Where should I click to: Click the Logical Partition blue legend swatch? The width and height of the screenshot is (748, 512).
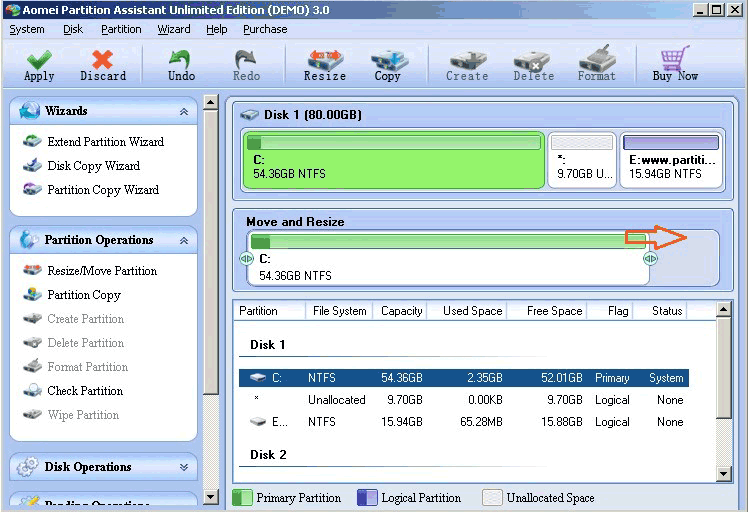click(x=367, y=498)
